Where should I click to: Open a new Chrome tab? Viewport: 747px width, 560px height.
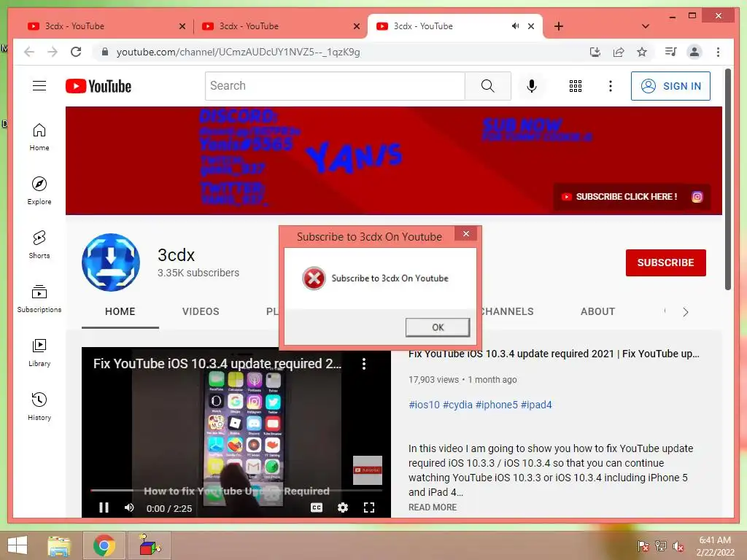click(559, 26)
